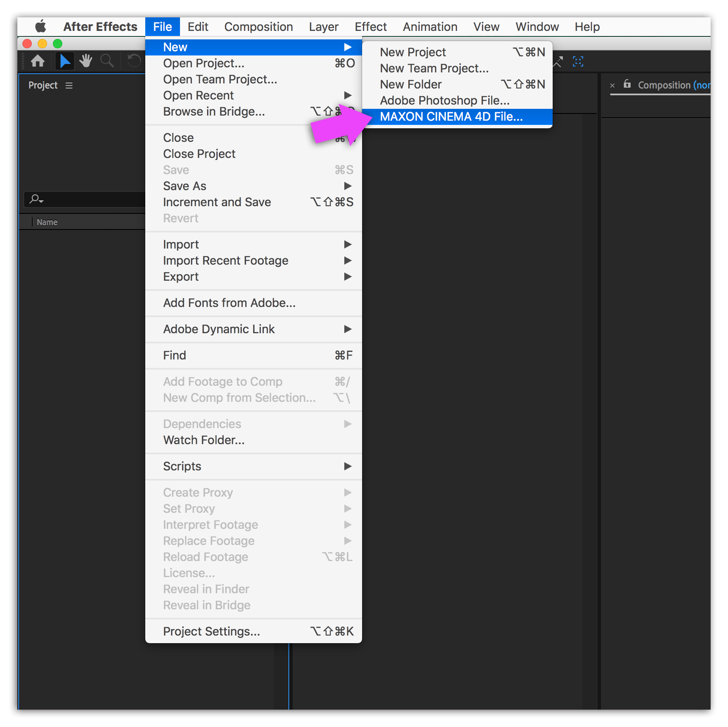Close the Composition viewer with the x

[612, 85]
